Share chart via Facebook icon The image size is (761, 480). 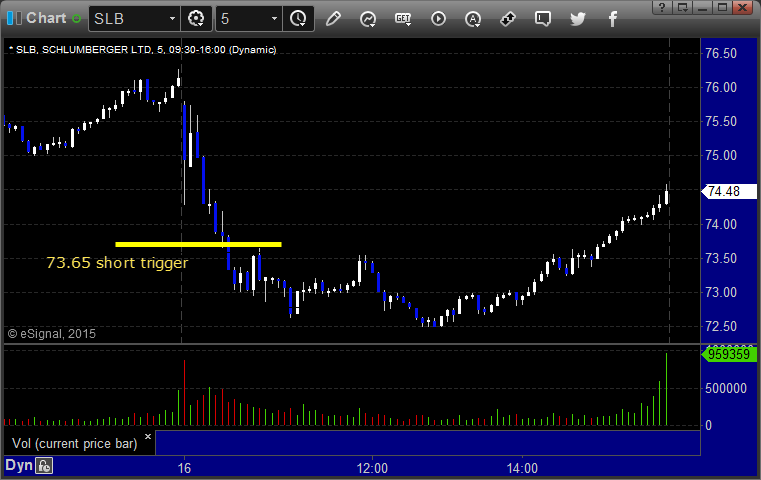coord(613,19)
